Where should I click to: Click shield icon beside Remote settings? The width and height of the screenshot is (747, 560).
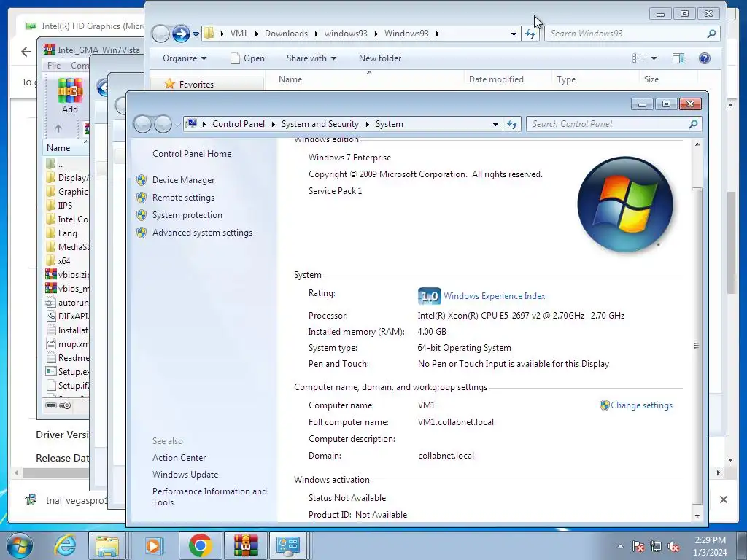pyautogui.click(x=142, y=198)
